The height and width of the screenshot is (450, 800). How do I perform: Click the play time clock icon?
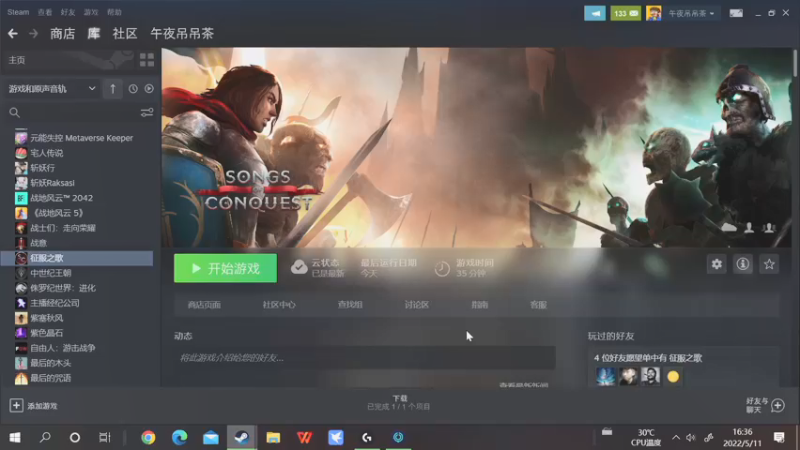pos(442,268)
